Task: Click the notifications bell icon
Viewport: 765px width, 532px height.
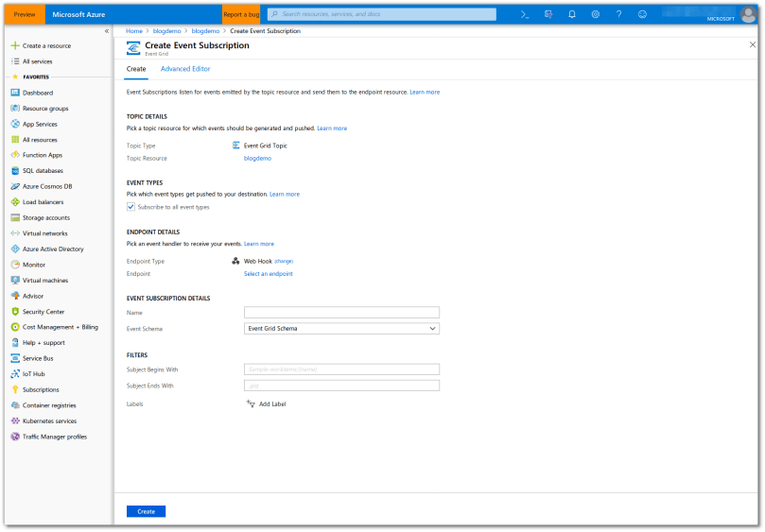Action: (x=572, y=14)
